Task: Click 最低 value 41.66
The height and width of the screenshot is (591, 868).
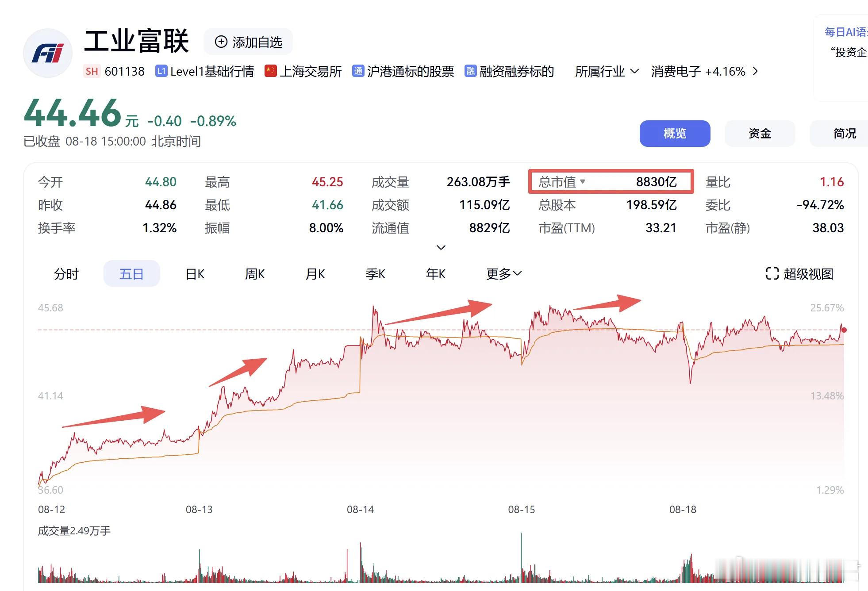Action: point(327,205)
